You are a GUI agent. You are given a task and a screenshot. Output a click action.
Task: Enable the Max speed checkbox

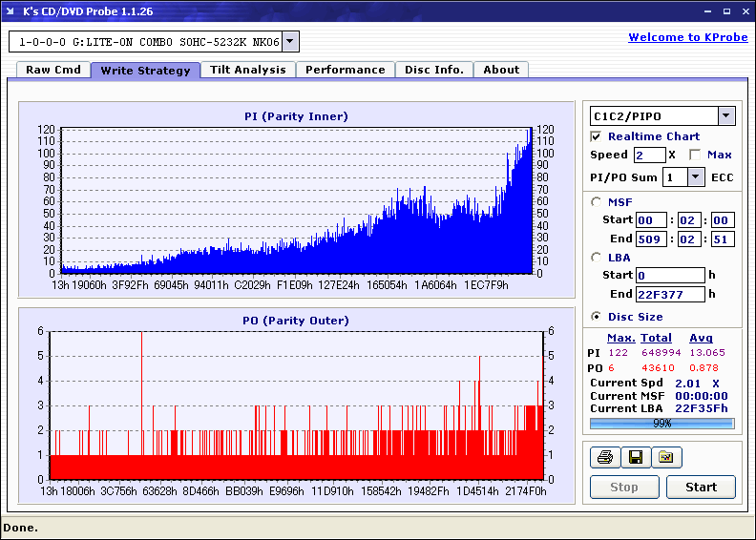pos(695,155)
